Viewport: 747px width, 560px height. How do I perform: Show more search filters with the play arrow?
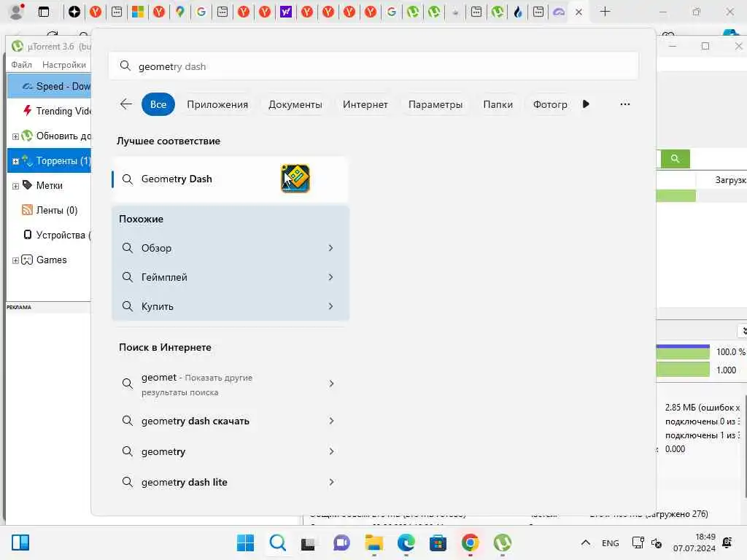point(586,104)
